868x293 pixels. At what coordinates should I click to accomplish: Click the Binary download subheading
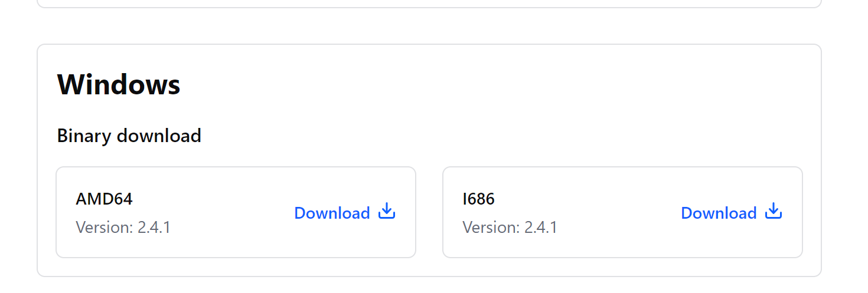129,136
